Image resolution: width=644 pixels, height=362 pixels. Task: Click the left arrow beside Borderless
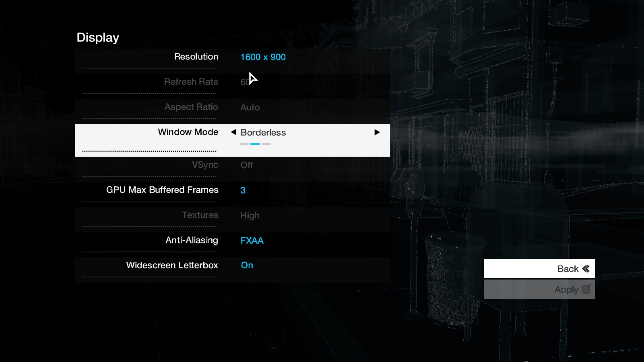pyautogui.click(x=233, y=132)
